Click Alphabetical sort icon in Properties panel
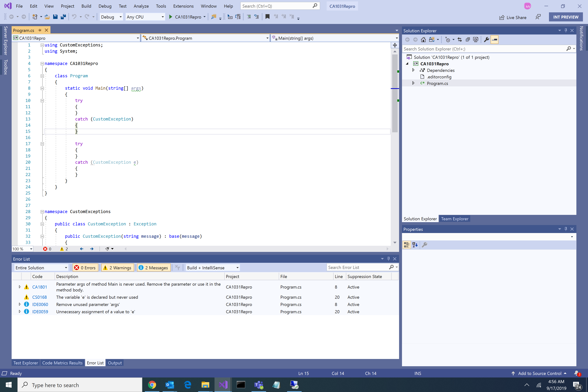The width and height of the screenshot is (588, 392). tap(415, 245)
